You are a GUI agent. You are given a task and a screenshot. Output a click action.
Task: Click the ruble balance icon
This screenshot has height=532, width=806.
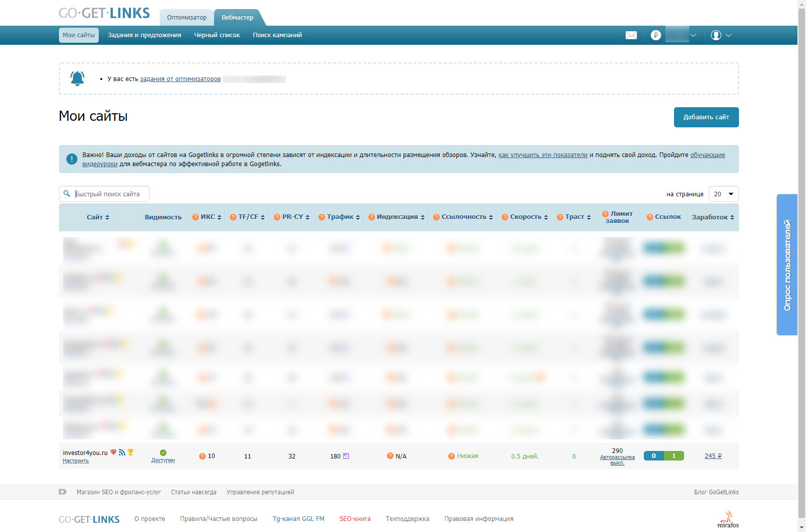click(x=655, y=35)
